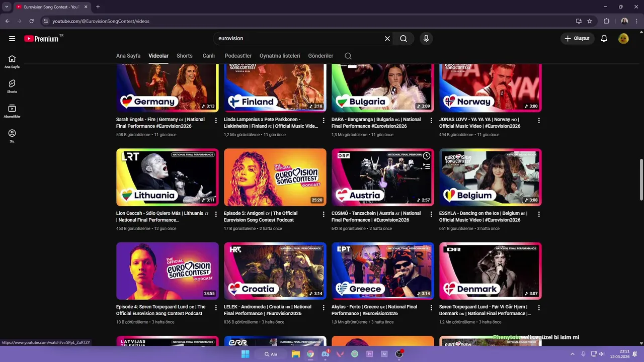
Task: Click the page vertical scrollbar thumb
Action: pyautogui.click(x=641, y=180)
